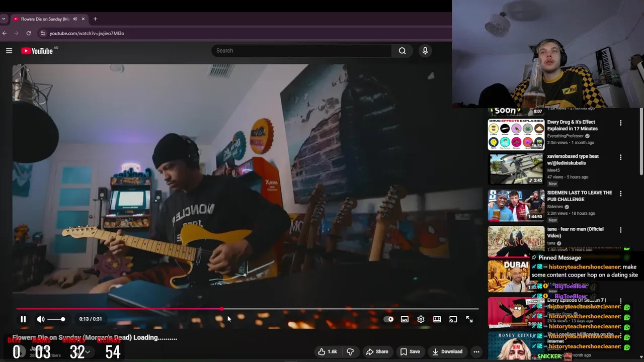The height and width of the screenshot is (362, 644).
Task: Download the video
Action: point(447,351)
